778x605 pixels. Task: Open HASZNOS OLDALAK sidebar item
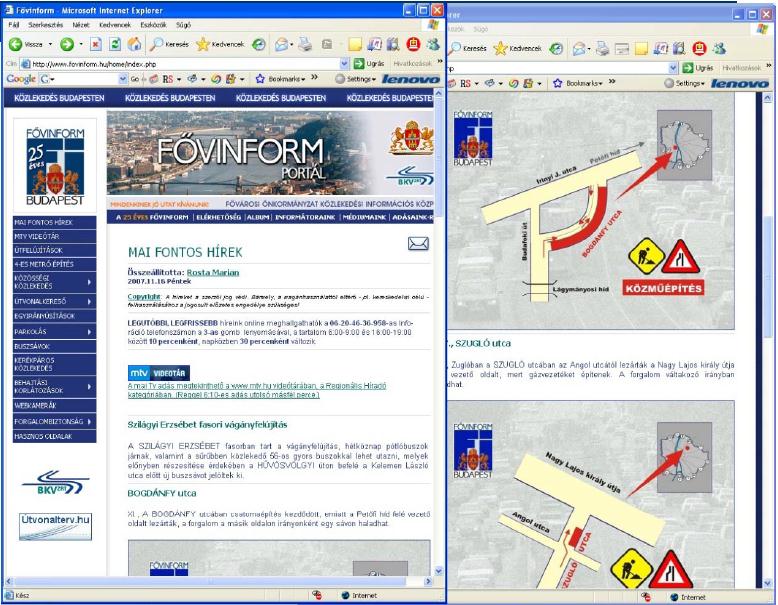(55, 436)
